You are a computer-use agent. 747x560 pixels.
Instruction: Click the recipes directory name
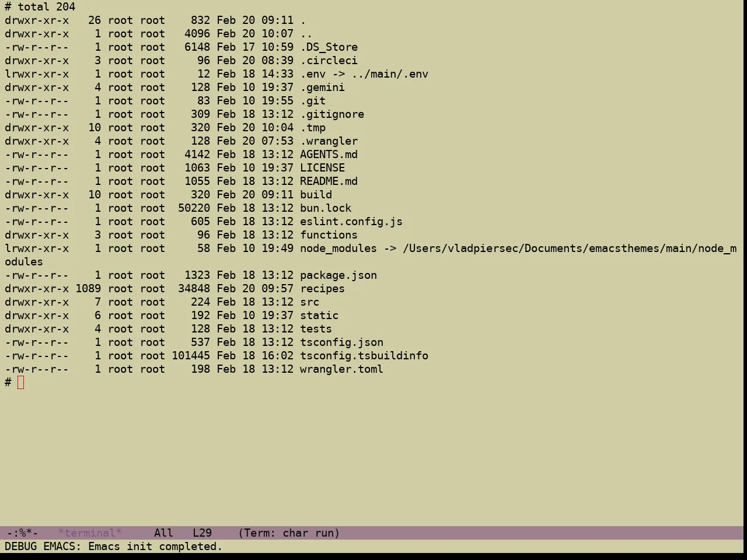click(323, 289)
